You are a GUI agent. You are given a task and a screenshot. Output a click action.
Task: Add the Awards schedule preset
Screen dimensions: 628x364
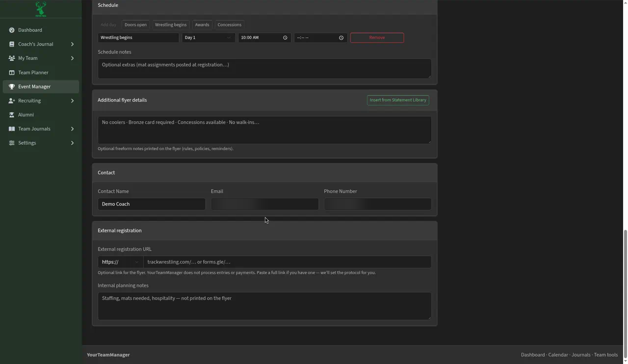[202, 25]
